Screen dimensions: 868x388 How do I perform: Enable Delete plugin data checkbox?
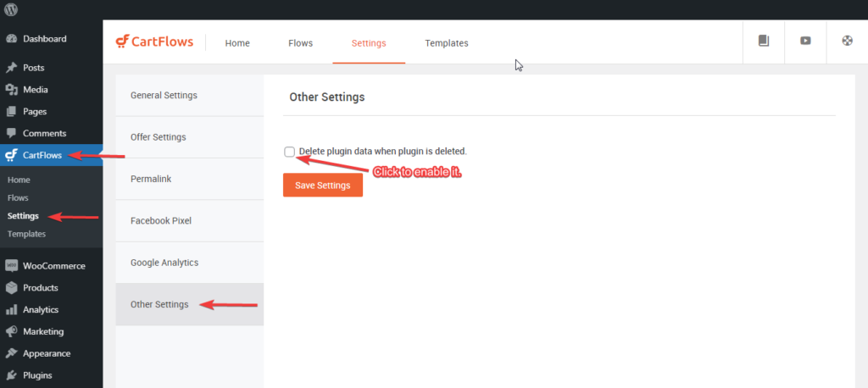click(290, 152)
